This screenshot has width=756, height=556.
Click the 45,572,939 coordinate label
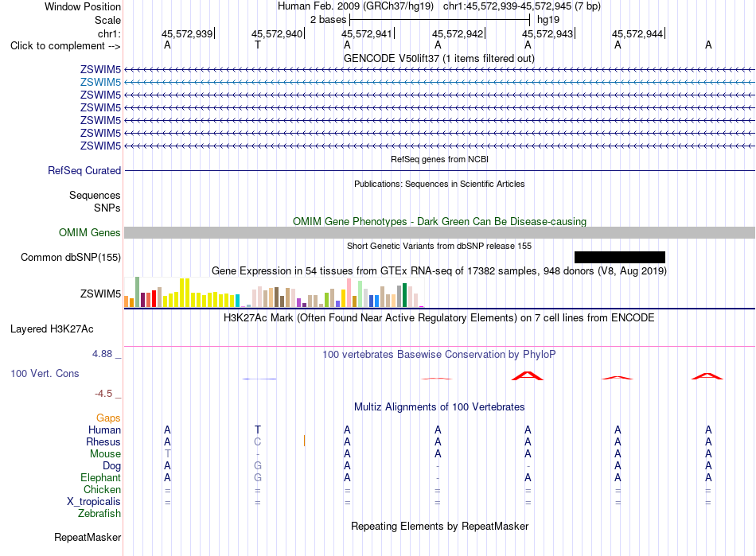click(187, 33)
